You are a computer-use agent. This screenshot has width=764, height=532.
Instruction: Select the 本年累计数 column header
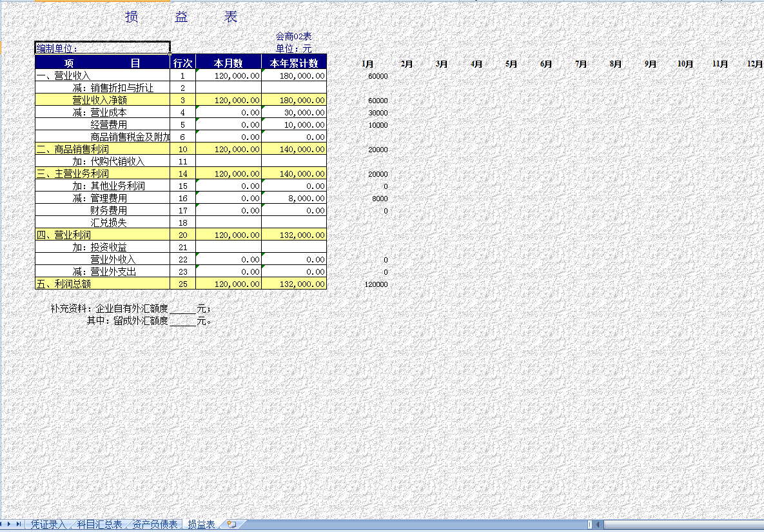click(x=294, y=63)
